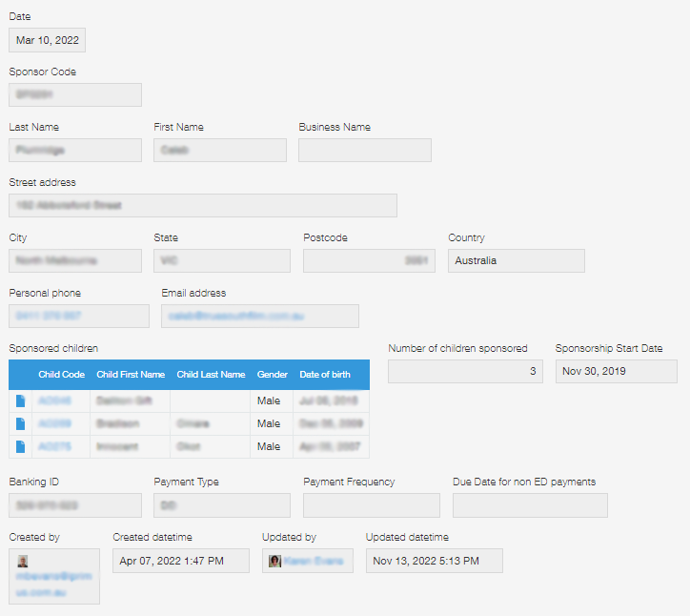Viewport: 690px width, 616px height.
Task: Select the Sponsorship Start Date field
Action: click(x=616, y=371)
